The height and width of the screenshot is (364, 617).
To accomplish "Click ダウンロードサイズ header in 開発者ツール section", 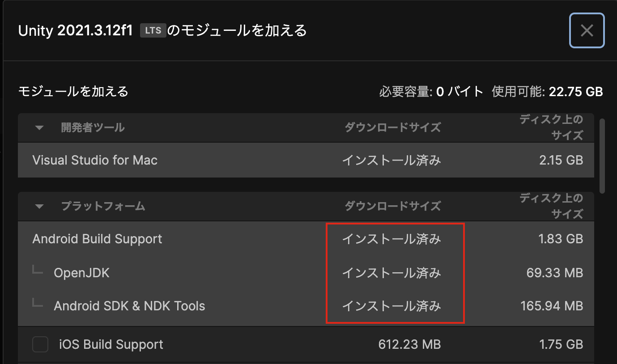I will (392, 128).
